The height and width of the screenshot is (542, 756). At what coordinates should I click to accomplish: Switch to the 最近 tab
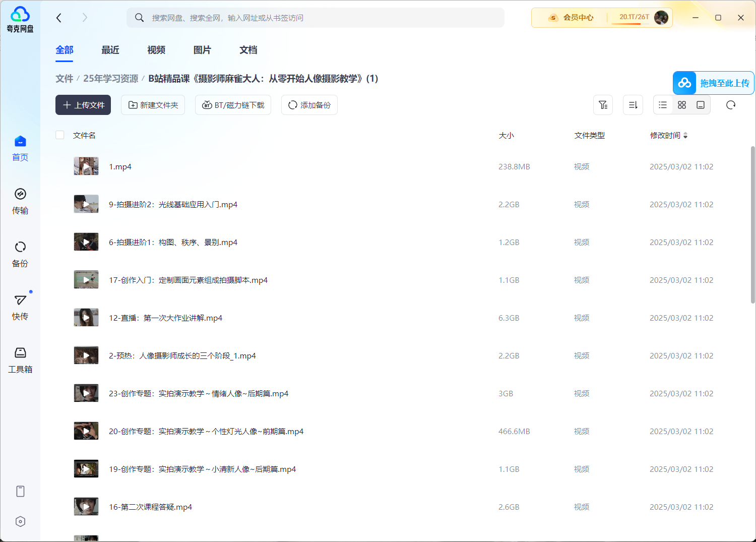tap(110, 50)
